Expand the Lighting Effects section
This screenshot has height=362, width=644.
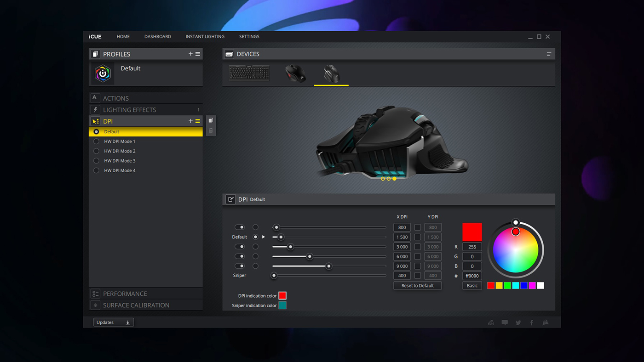pyautogui.click(x=129, y=110)
